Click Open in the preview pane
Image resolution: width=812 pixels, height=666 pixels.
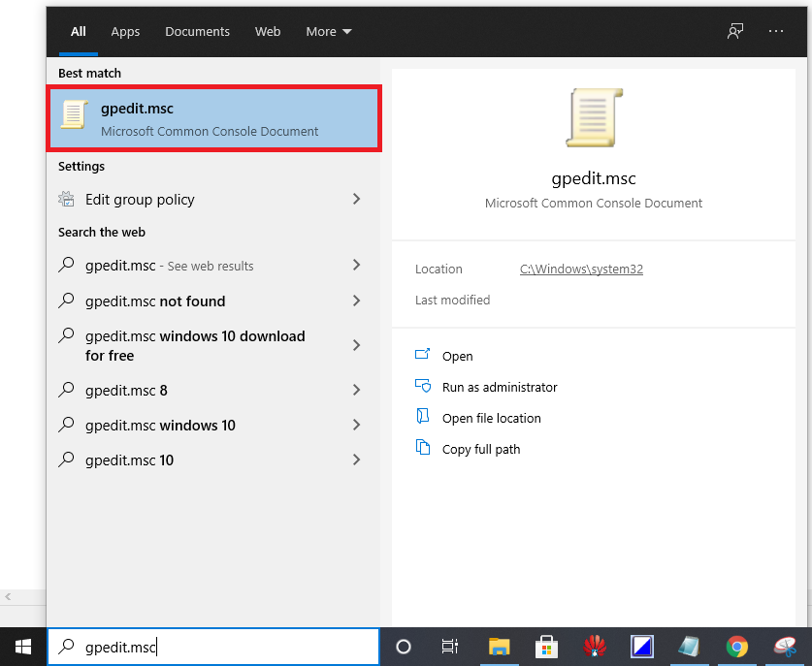pyautogui.click(x=457, y=356)
